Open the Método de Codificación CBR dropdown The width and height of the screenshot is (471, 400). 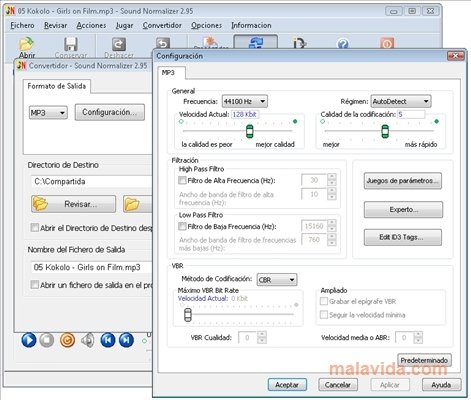pyautogui.click(x=277, y=280)
